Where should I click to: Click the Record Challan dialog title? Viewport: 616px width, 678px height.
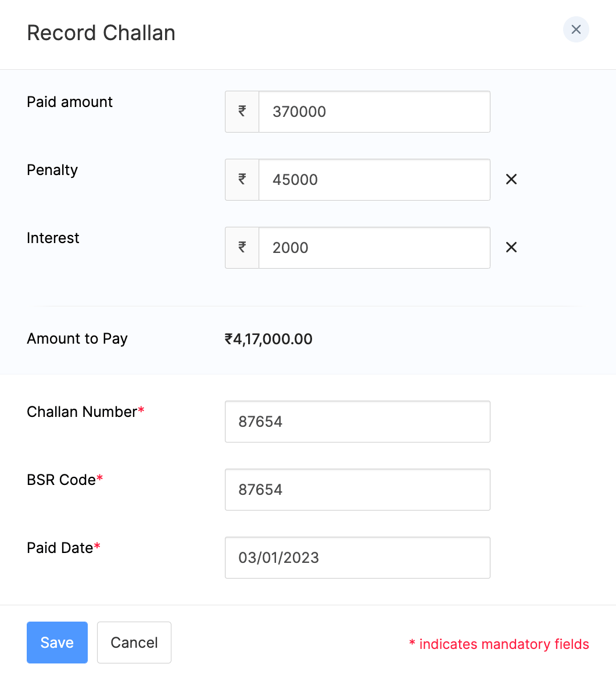[101, 33]
